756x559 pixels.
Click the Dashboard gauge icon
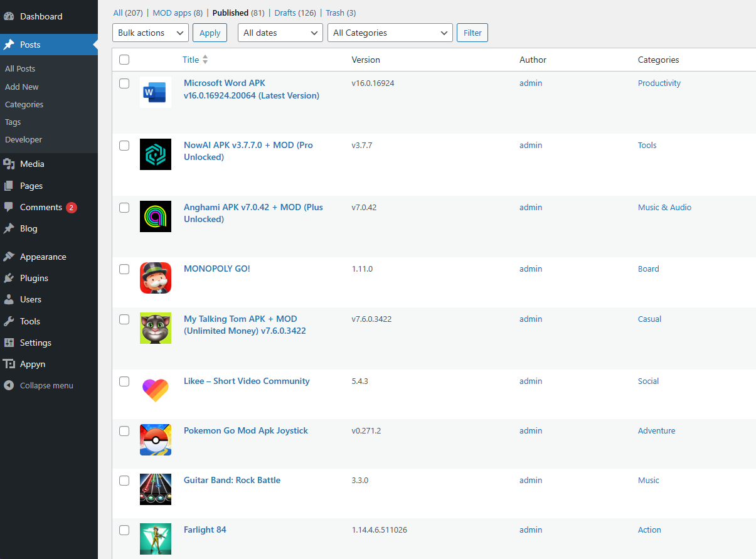pyautogui.click(x=9, y=16)
